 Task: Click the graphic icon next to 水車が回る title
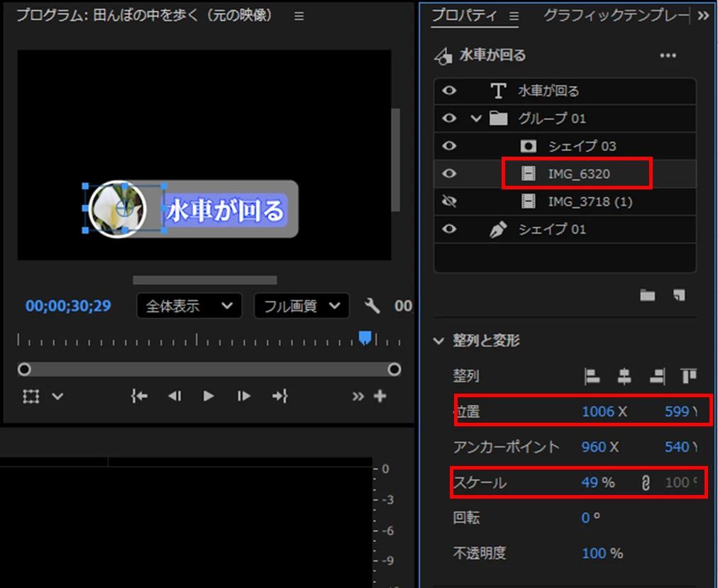443,56
